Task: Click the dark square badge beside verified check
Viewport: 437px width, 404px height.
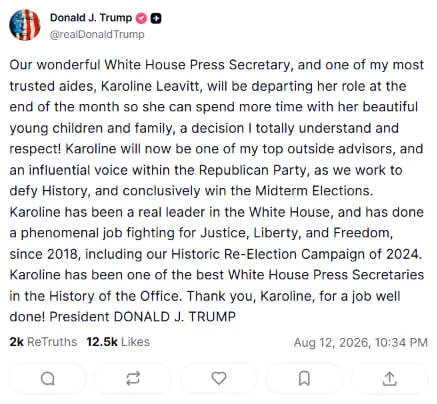Action: pos(156,18)
